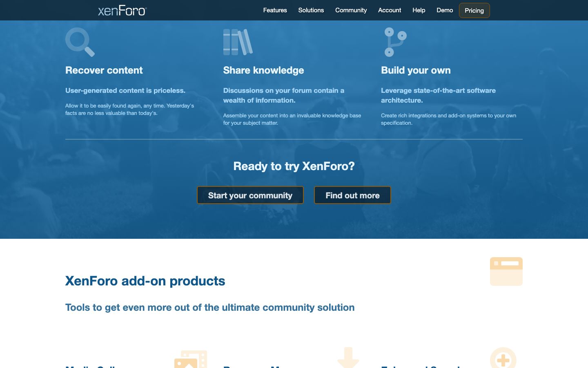Click the magnifying glass Recover content icon
The width and height of the screenshot is (588, 368).
click(x=80, y=42)
